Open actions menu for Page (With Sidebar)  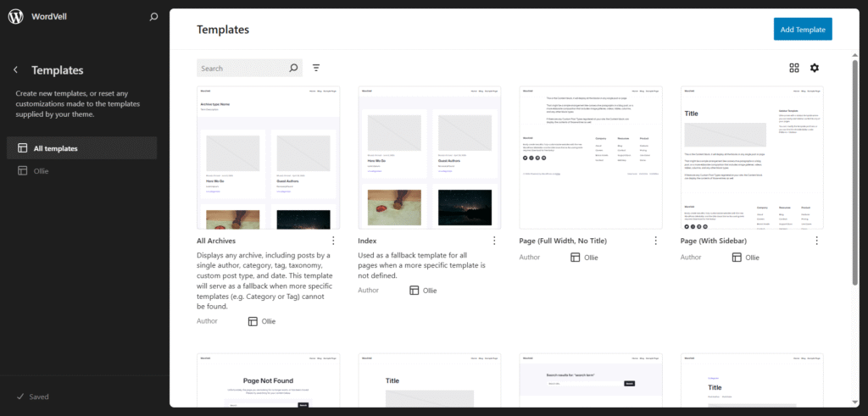coord(817,241)
